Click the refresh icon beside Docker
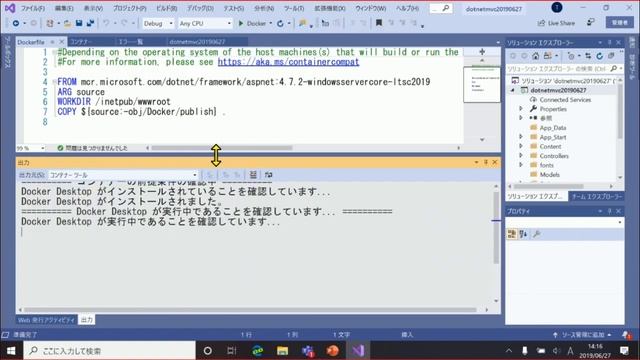This screenshot has width=640, height=360. (280, 23)
